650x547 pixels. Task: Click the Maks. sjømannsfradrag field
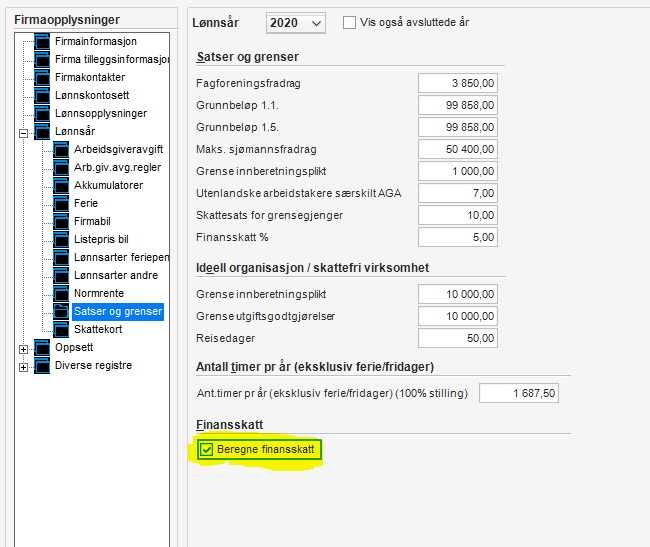tap(458, 149)
